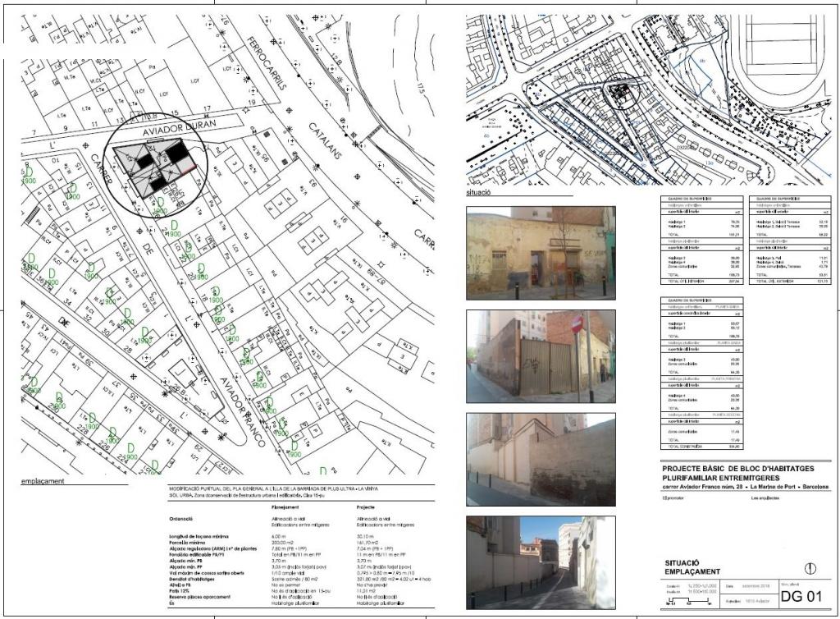Open the third photo of the brick wall
Screen dimensions: 840x619
pyautogui.click(x=540, y=459)
